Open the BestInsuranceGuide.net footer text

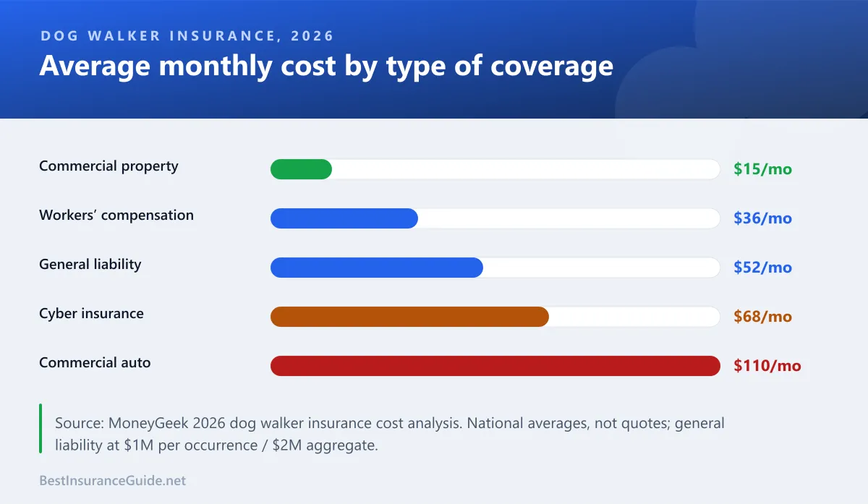pos(112,480)
